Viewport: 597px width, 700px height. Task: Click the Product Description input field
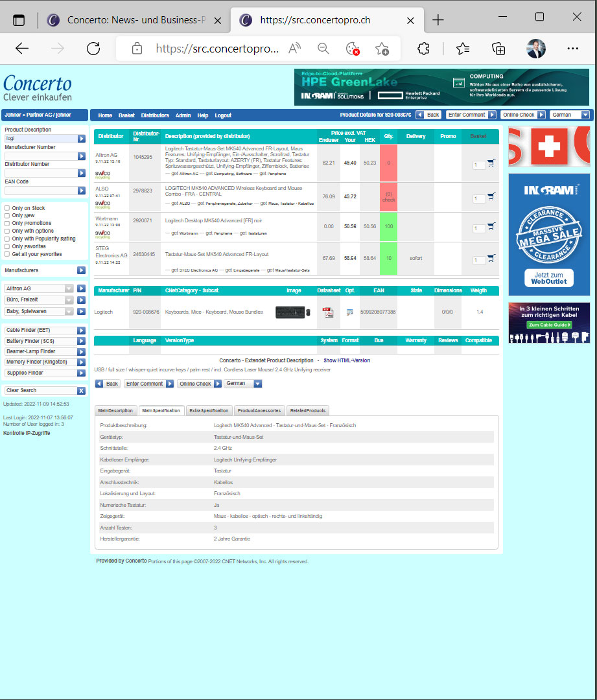(x=41, y=139)
